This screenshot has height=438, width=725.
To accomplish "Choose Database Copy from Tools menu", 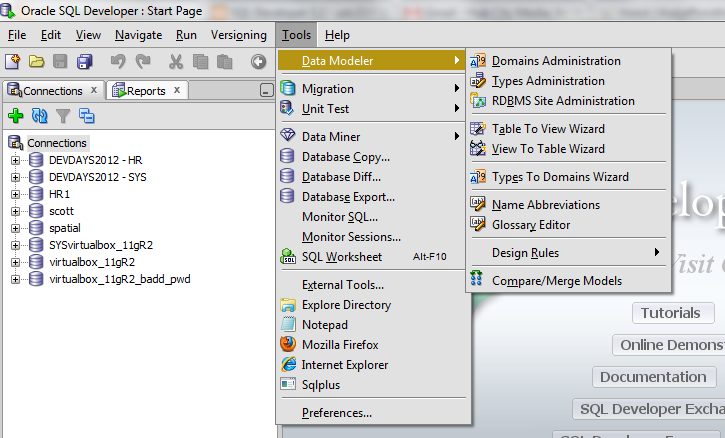I will (371, 157).
